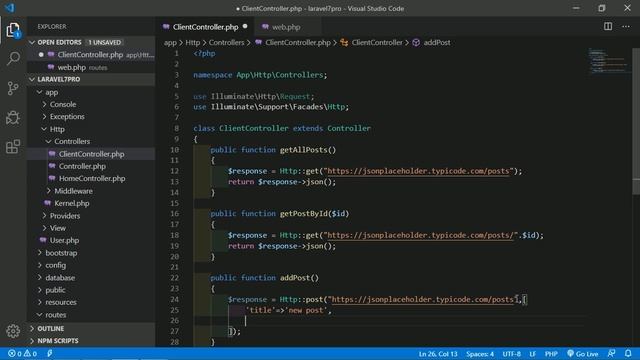640x360 pixels.
Task: Click the split editor right icon
Action: tap(608, 27)
